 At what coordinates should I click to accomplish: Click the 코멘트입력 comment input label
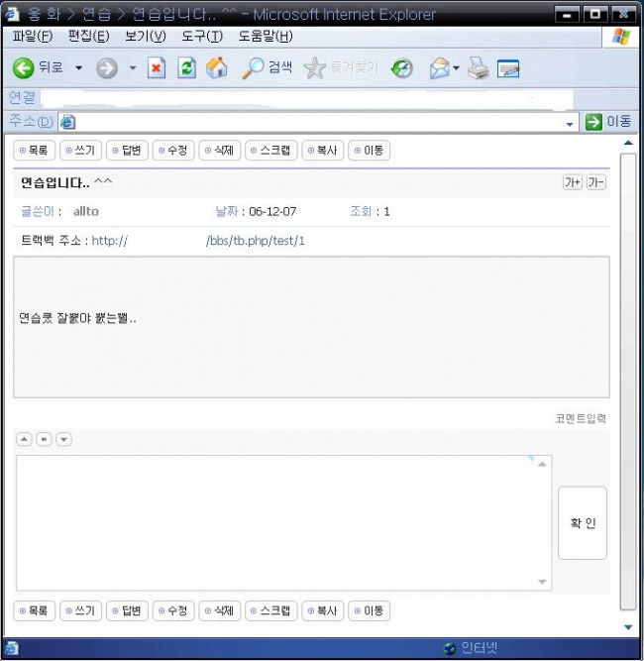click(x=581, y=418)
